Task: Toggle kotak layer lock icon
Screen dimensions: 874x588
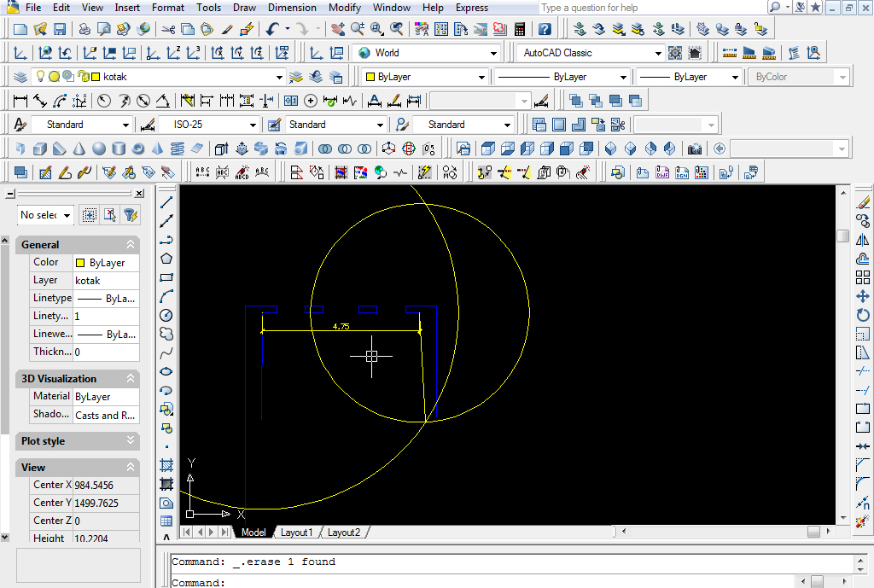Action: point(84,76)
